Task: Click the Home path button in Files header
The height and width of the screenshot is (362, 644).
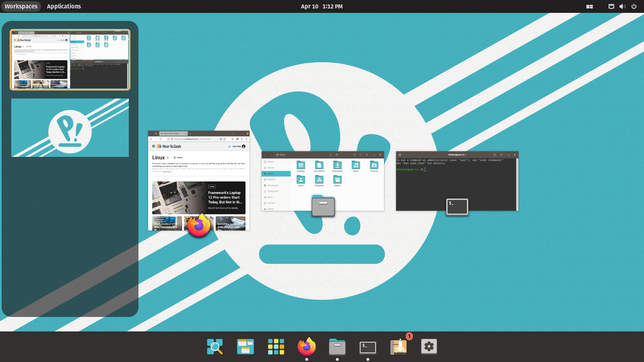Action: pos(281,154)
